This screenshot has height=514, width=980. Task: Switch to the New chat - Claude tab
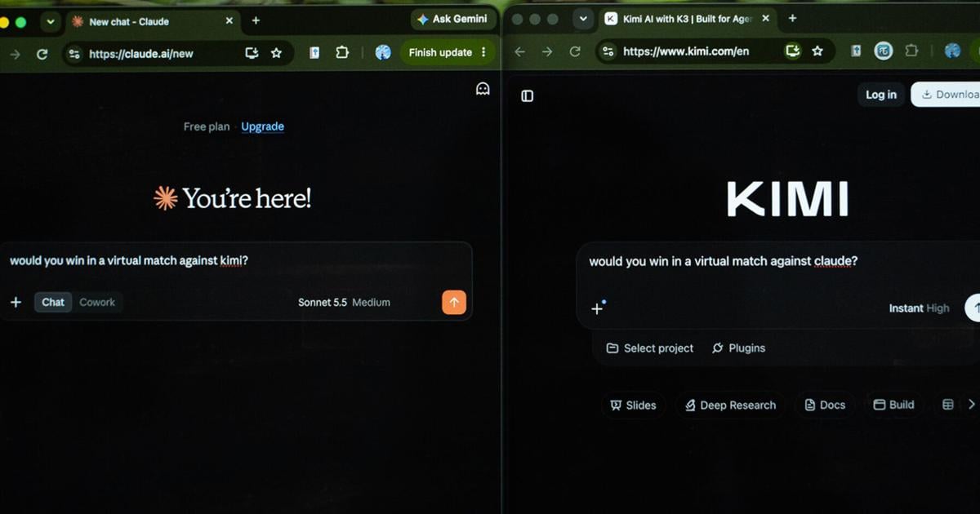click(x=153, y=21)
